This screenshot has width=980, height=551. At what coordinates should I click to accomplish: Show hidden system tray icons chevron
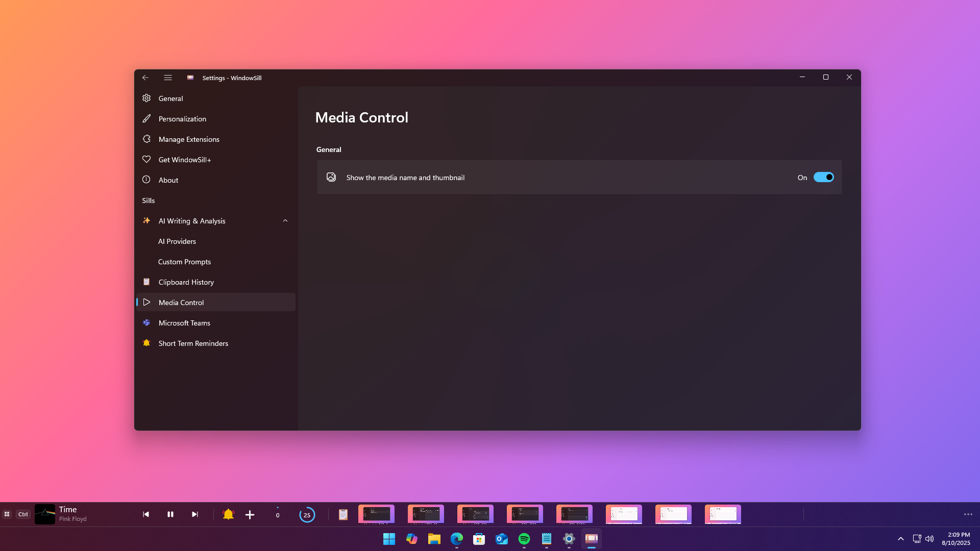pos(901,539)
